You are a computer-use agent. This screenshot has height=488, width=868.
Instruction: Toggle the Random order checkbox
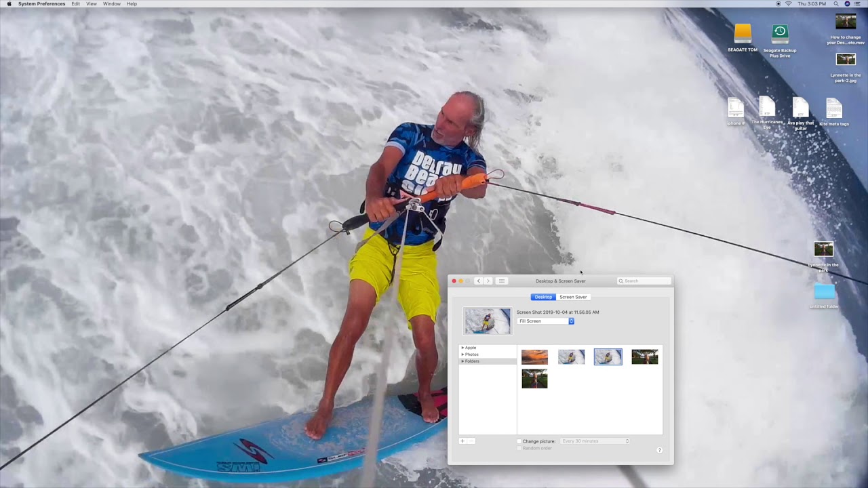click(x=519, y=448)
